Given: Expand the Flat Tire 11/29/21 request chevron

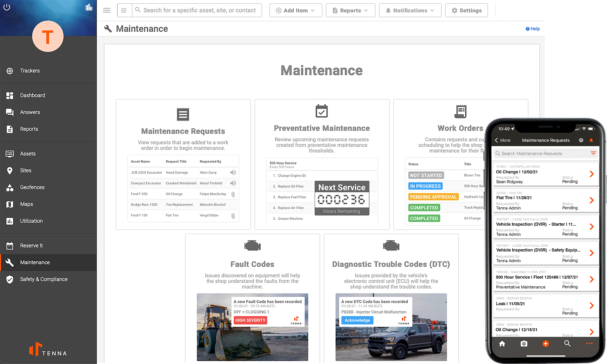Looking at the screenshot, I should (x=592, y=200).
